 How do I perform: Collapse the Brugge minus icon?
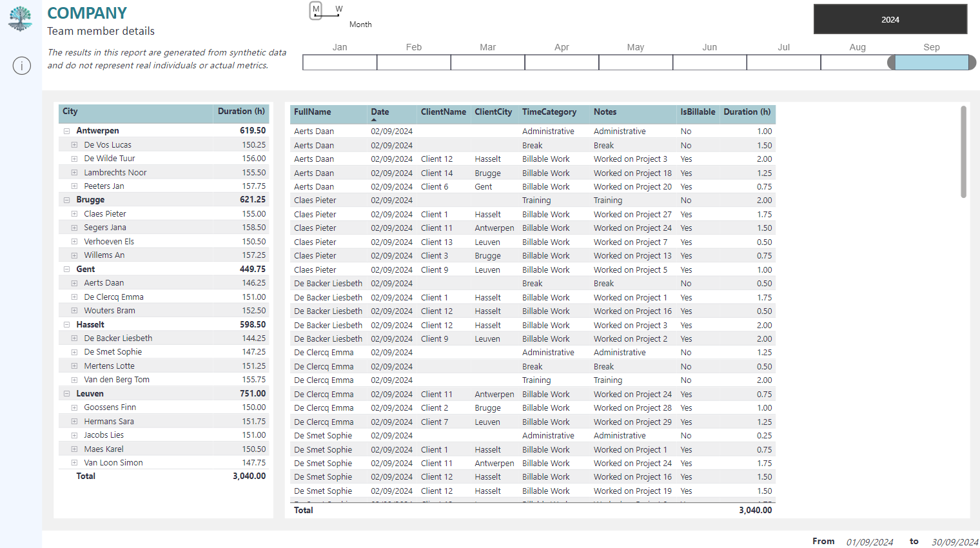click(x=66, y=200)
